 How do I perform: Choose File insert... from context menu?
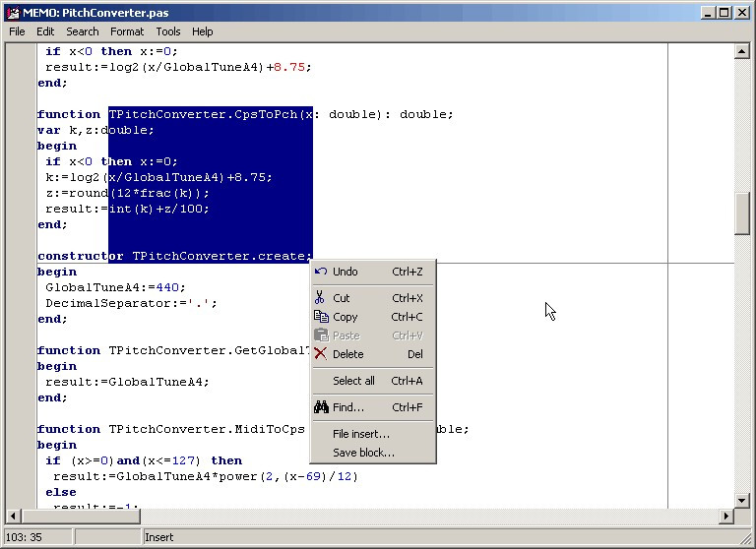[373, 434]
